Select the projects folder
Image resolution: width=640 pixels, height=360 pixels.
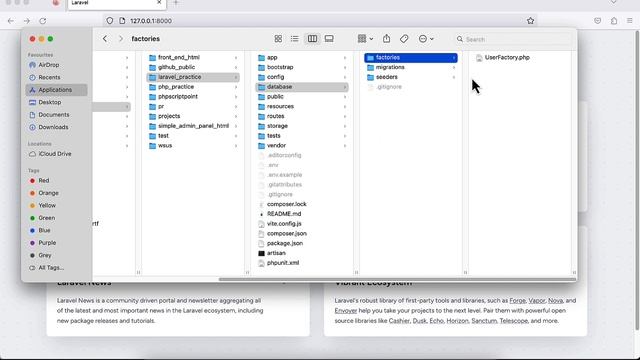click(x=193, y=116)
